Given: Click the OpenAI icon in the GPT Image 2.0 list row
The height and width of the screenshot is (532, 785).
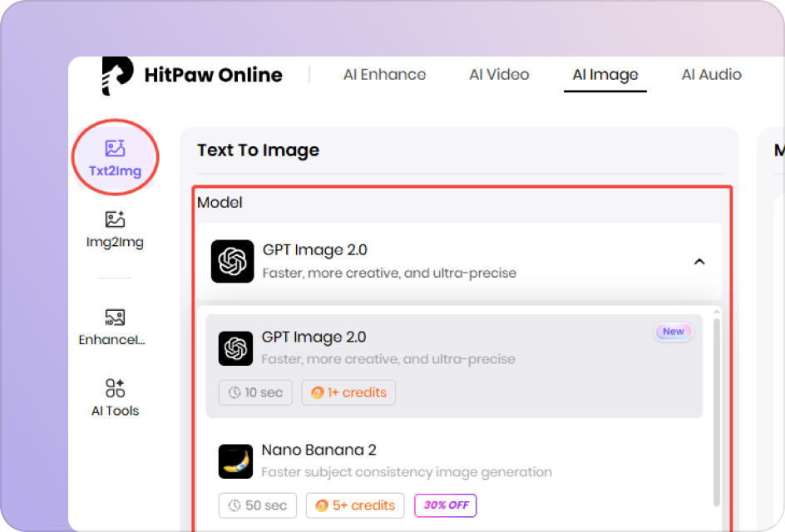Looking at the screenshot, I should click(235, 348).
